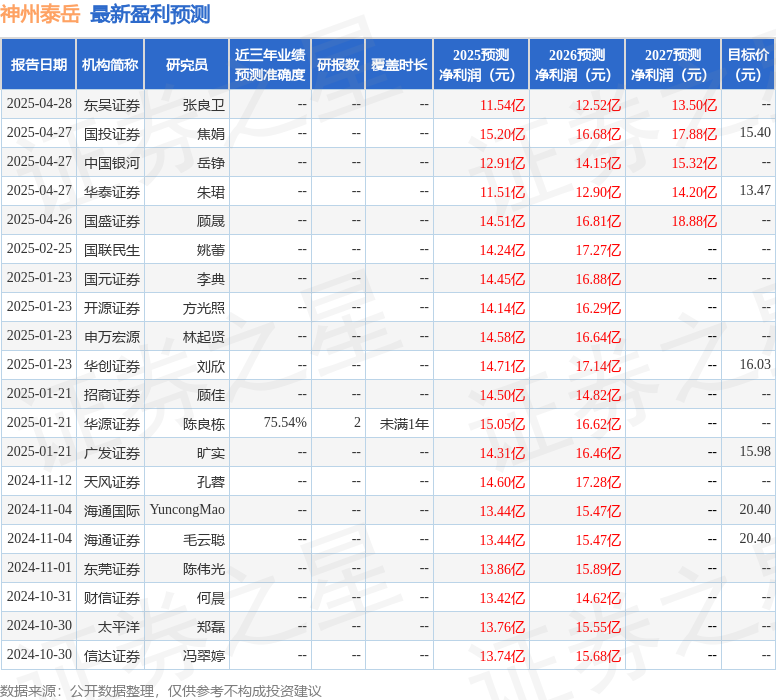This screenshot has height=700, width=776.
Task: Click 18.88亿 forecast value
Action: [x=694, y=221]
